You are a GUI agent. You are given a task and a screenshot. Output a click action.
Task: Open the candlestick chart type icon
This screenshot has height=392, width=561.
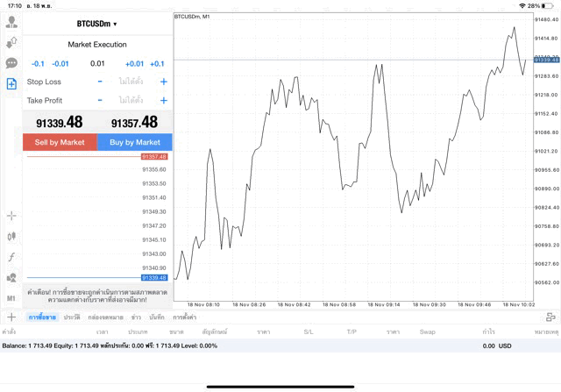tap(11, 236)
